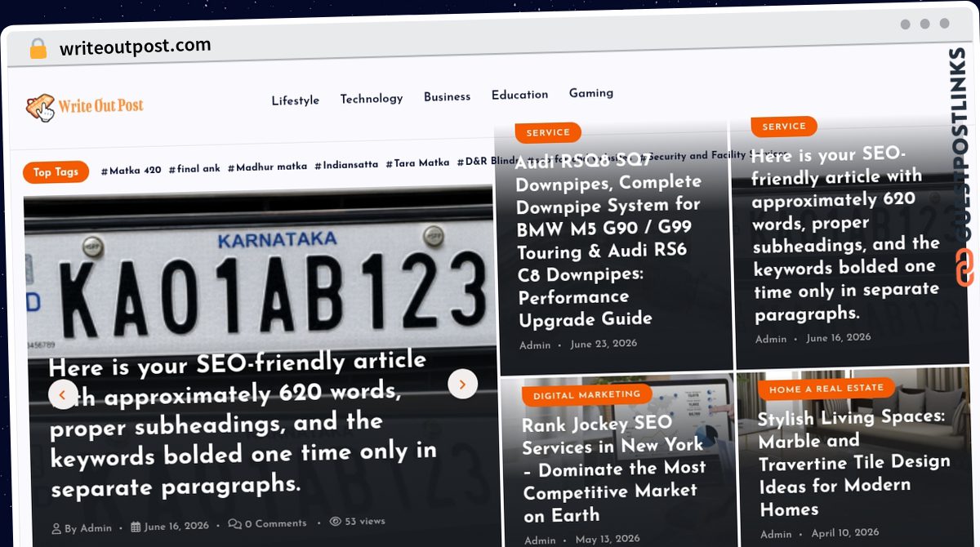Click the eye views icon
This screenshot has width=980, height=547.
pyautogui.click(x=335, y=521)
